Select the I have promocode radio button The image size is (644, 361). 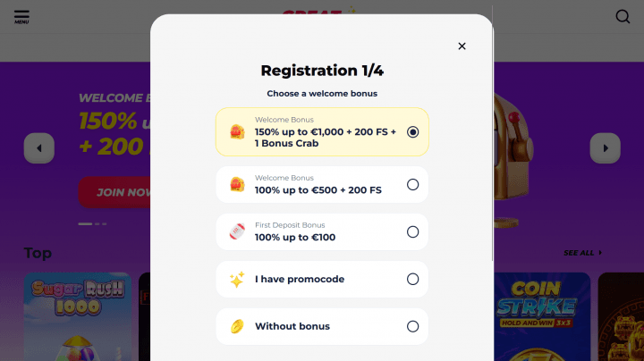coord(412,280)
